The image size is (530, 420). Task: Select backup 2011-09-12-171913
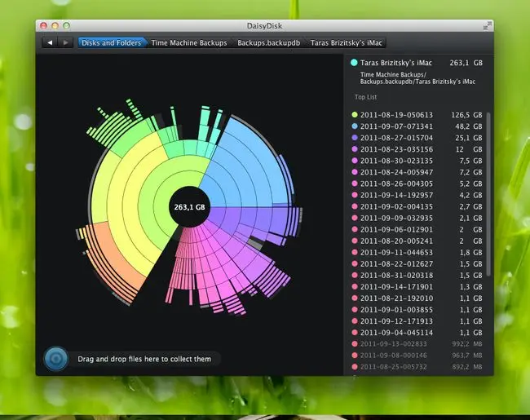(417, 321)
